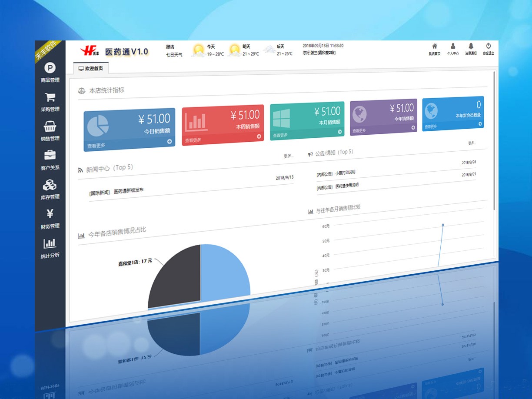Open the 小票打印说明 announcement

click(x=345, y=173)
